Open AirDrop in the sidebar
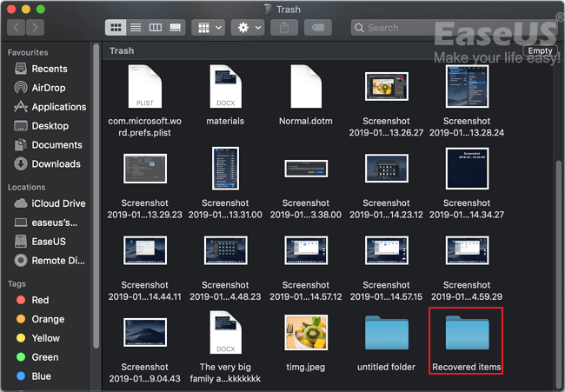 tap(50, 88)
